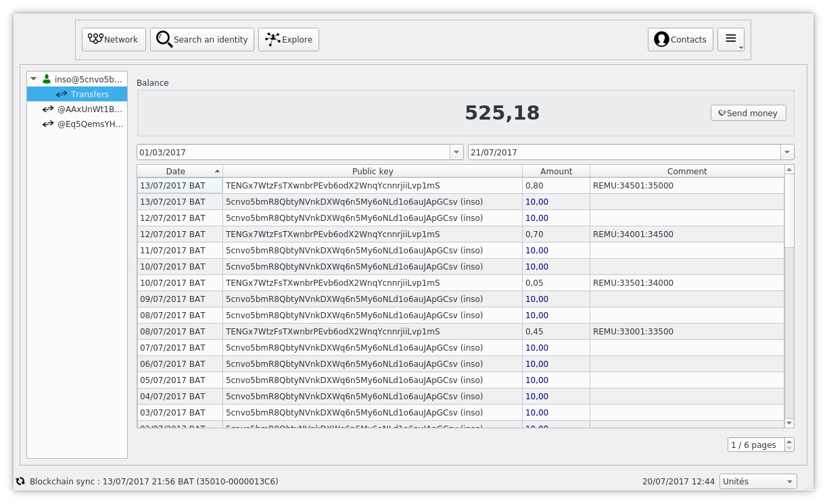Viewport: 827px width, 504px height.
Task: Select the 0,80 amount cell
Action: point(557,186)
